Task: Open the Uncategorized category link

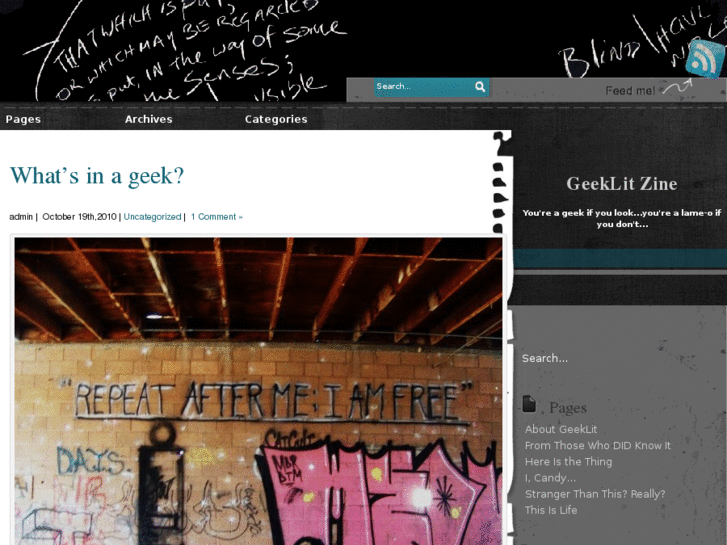Action: [x=152, y=217]
